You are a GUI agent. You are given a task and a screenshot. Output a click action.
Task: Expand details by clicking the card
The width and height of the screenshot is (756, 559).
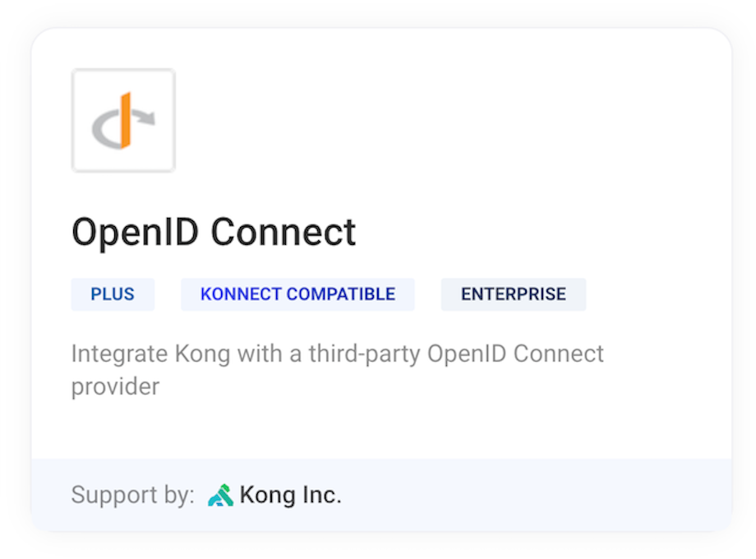pos(378,279)
